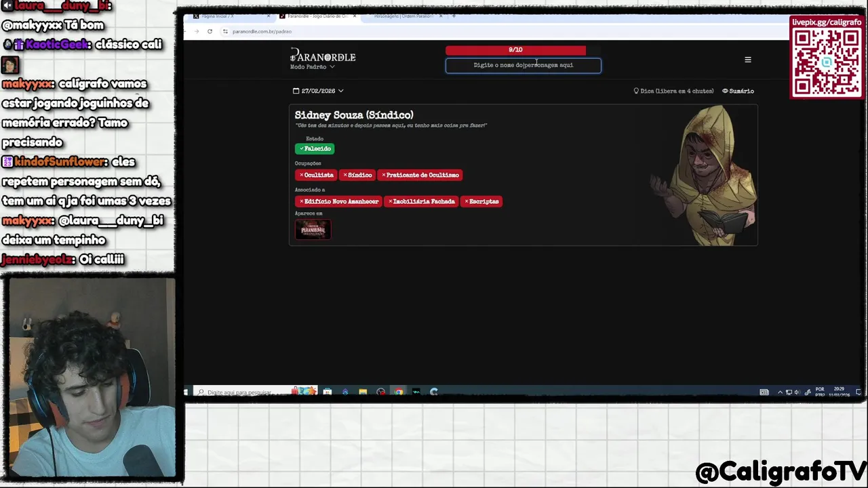Click the Paranordle logo
This screenshot has height=488, width=868.
[x=323, y=56]
